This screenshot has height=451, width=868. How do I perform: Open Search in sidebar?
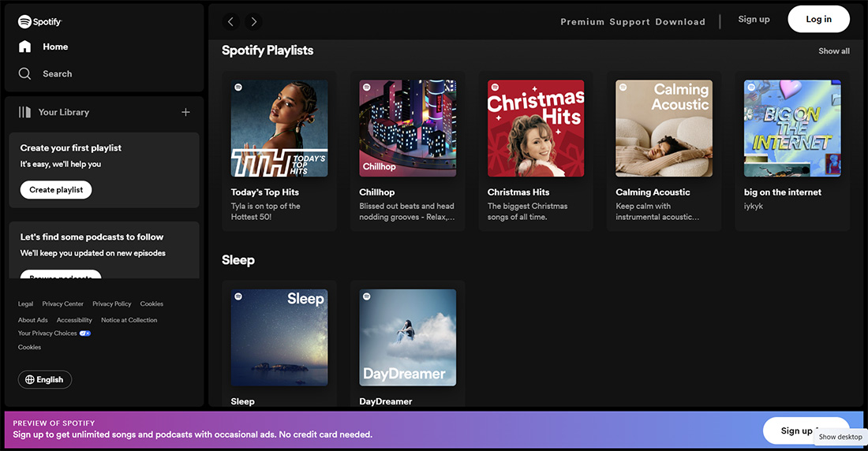pyautogui.click(x=58, y=73)
